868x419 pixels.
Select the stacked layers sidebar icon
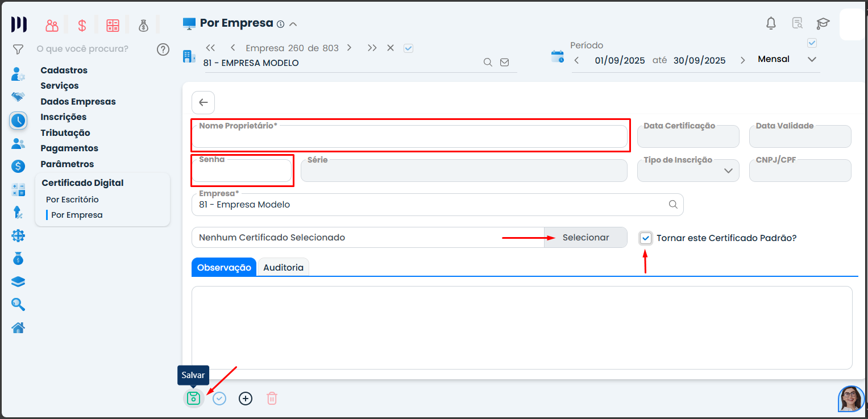(x=18, y=282)
